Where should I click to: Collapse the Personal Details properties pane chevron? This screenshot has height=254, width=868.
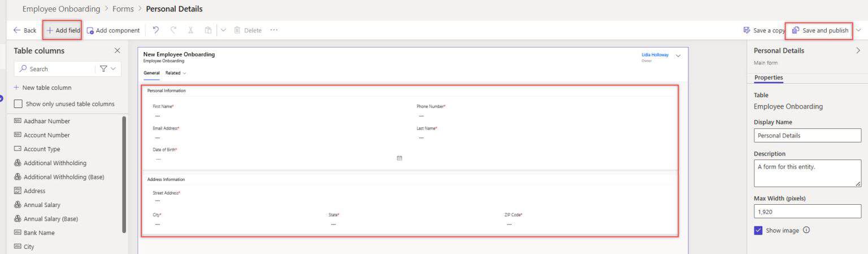pyautogui.click(x=858, y=50)
